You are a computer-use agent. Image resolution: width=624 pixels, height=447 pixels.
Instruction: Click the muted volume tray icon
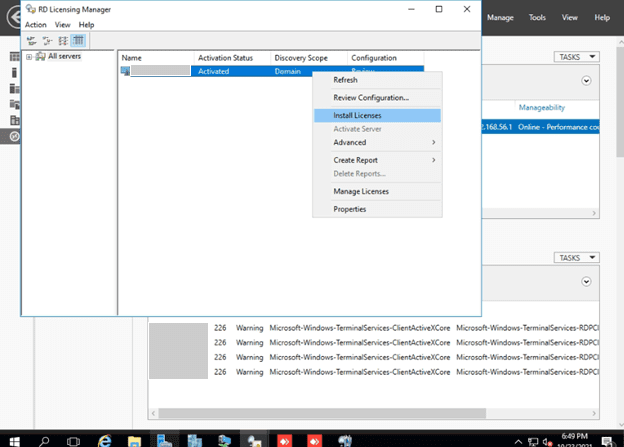(547, 442)
